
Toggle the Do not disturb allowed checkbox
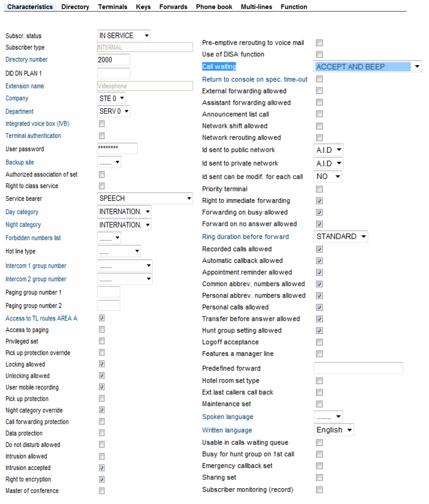102,445
